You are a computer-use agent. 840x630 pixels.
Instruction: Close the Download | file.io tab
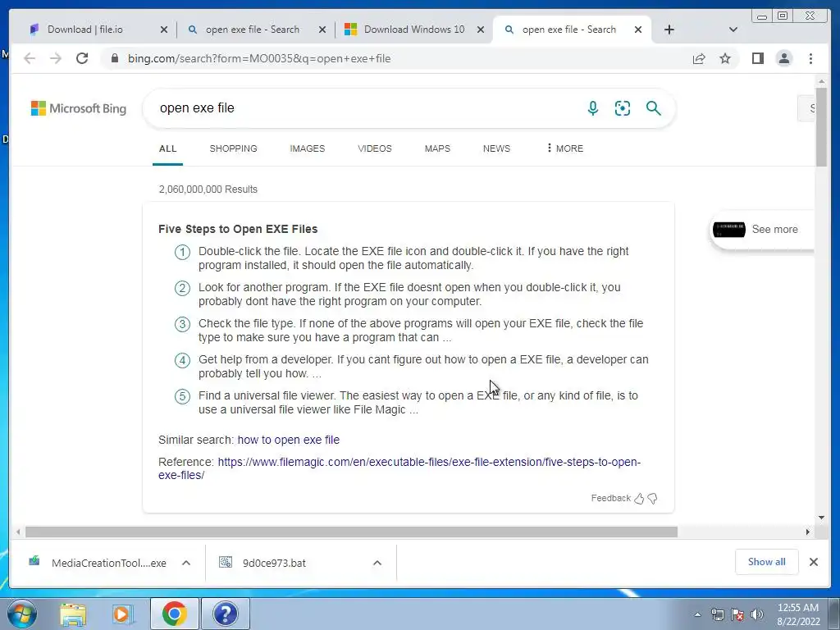[x=164, y=30]
